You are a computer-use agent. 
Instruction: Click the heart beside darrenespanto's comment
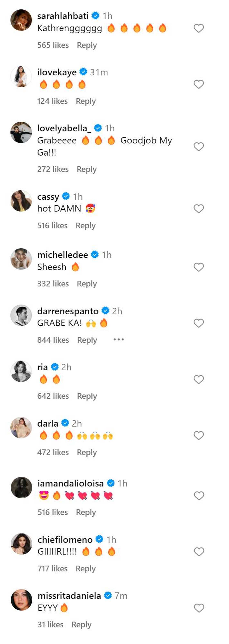pyautogui.click(x=199, y=323)
